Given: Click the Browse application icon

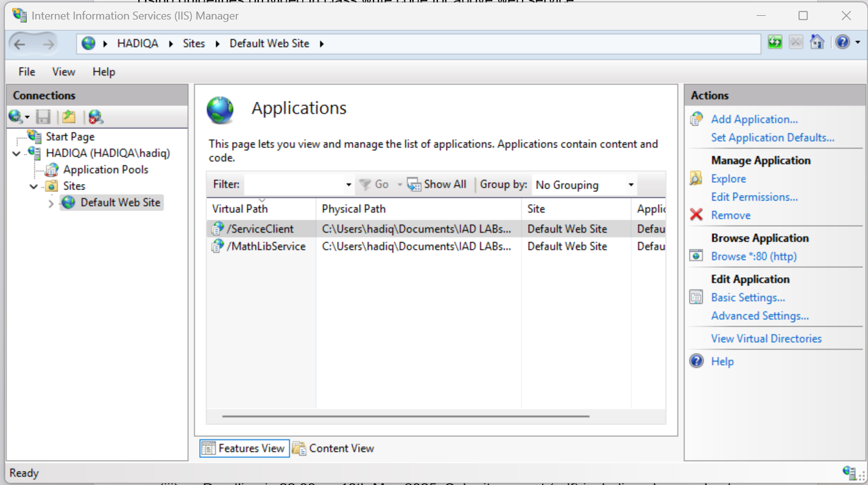Looking at the screenshot, I should [696, 256].
